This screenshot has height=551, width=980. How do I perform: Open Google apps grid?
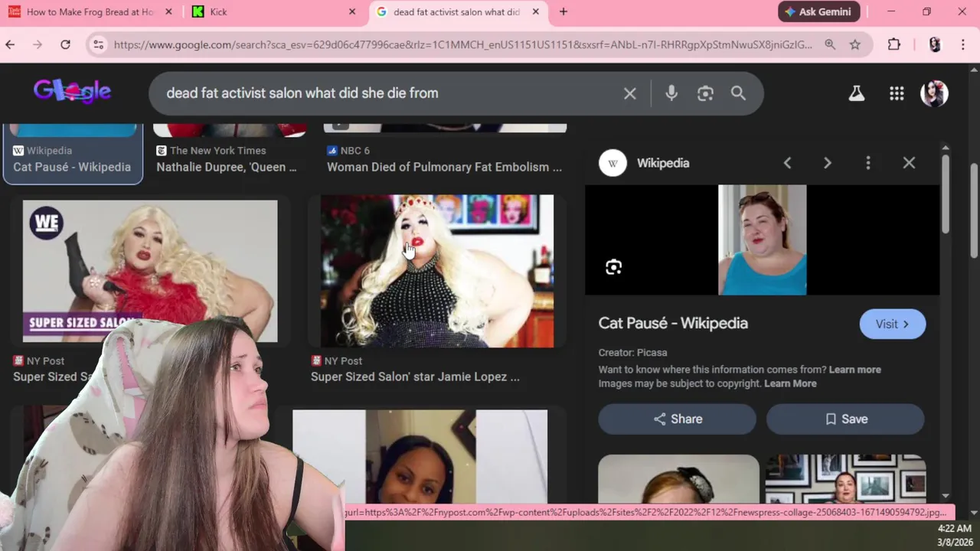pyautogui.click(x=897, y=93)
